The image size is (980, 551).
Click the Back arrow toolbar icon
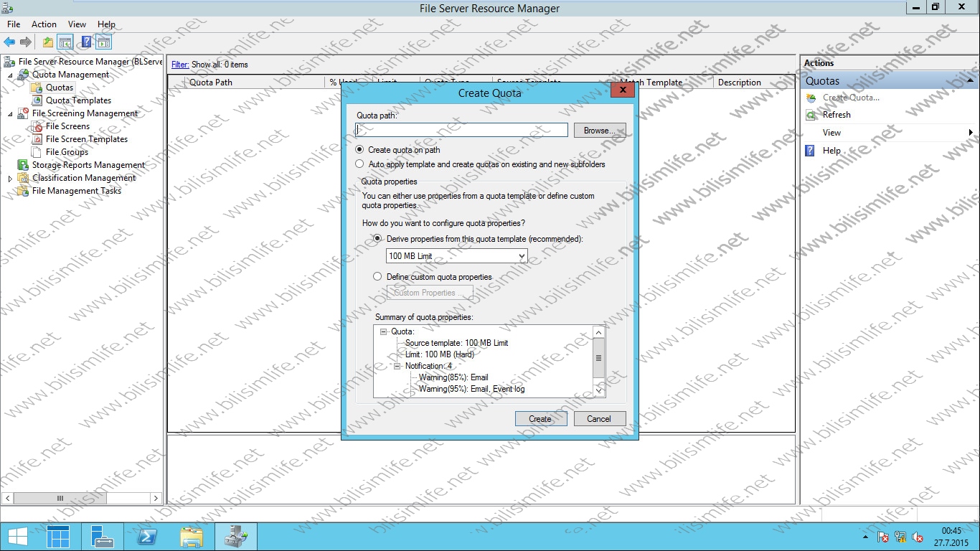(10, 42)
